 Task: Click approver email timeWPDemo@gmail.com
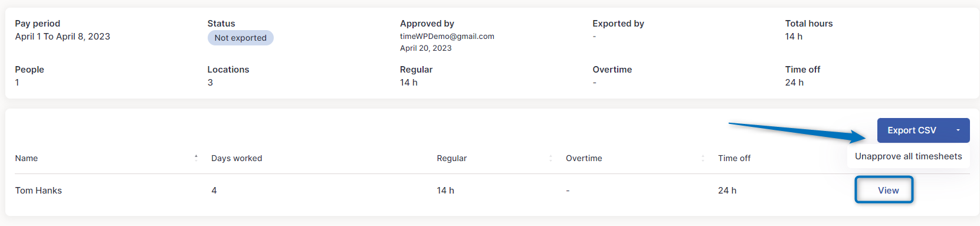tap(447, 36)
